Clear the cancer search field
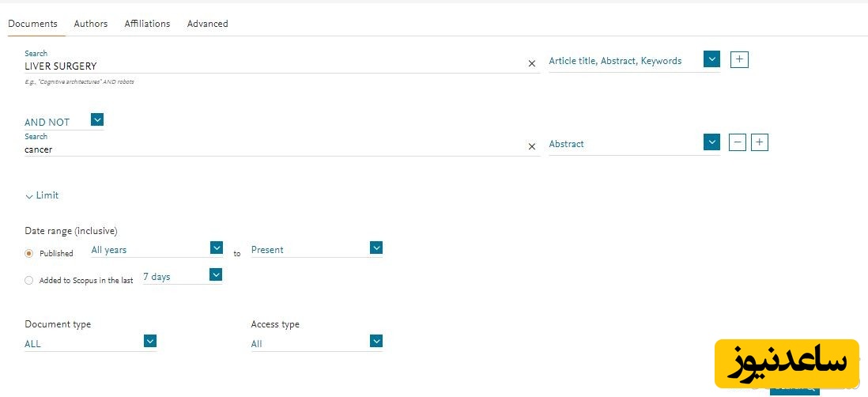Viewport: 868px width, 397px height. [531, 146]
